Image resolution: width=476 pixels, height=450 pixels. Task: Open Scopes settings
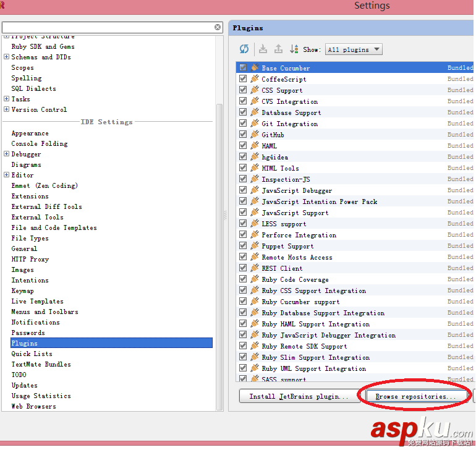22,67
